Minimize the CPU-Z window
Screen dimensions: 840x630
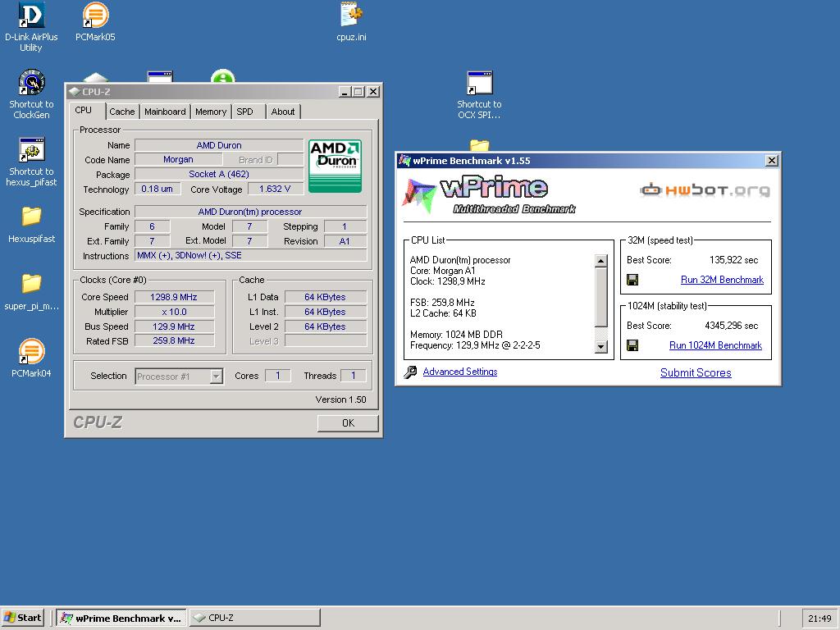[345, 92]
